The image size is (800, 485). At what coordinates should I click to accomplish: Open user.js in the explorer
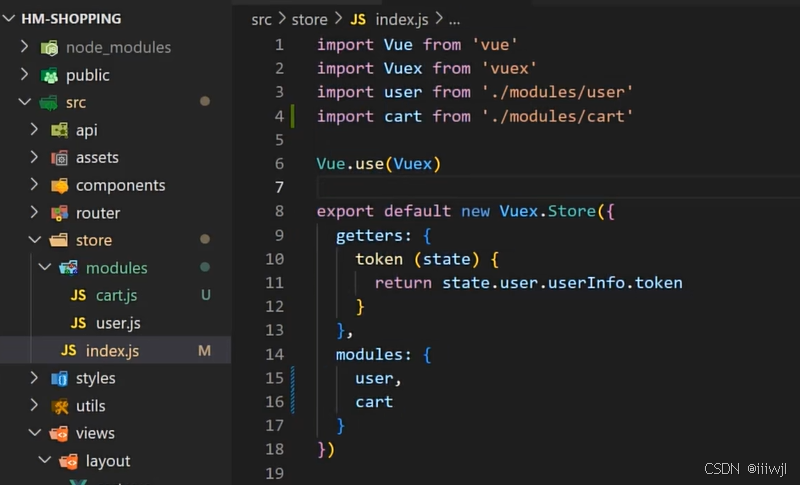point(118,323)
